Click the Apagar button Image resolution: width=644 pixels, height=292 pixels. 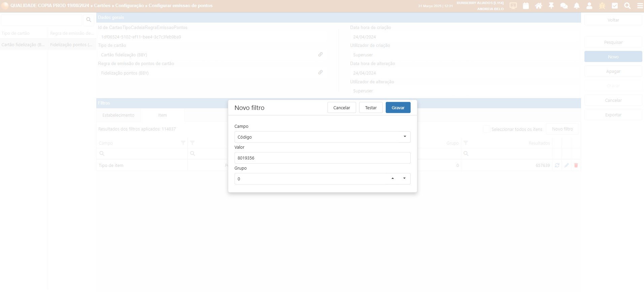tap(613, 71)
